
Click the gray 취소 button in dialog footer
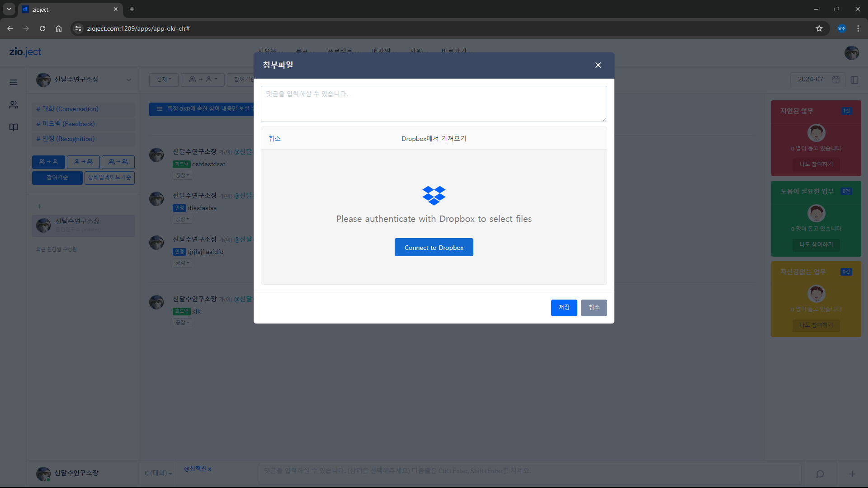click(594, 308)
